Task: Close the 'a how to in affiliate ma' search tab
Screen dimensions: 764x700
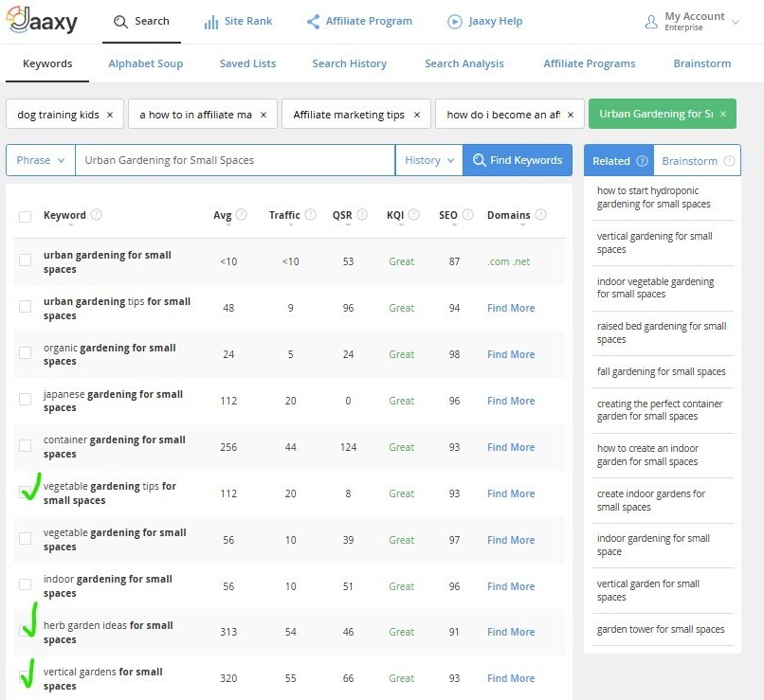Action: click(x=264, y=115)
